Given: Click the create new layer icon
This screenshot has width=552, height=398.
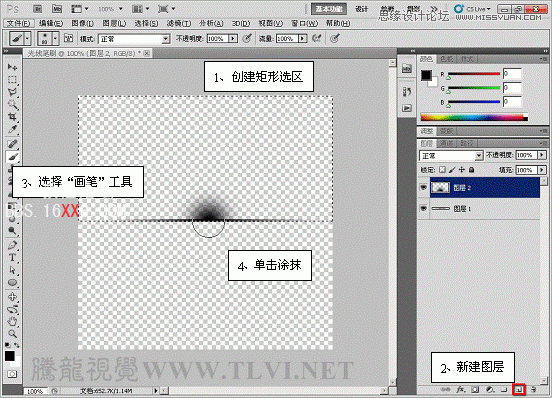Looking at the screenshot, I should click(x=519, y=389).
